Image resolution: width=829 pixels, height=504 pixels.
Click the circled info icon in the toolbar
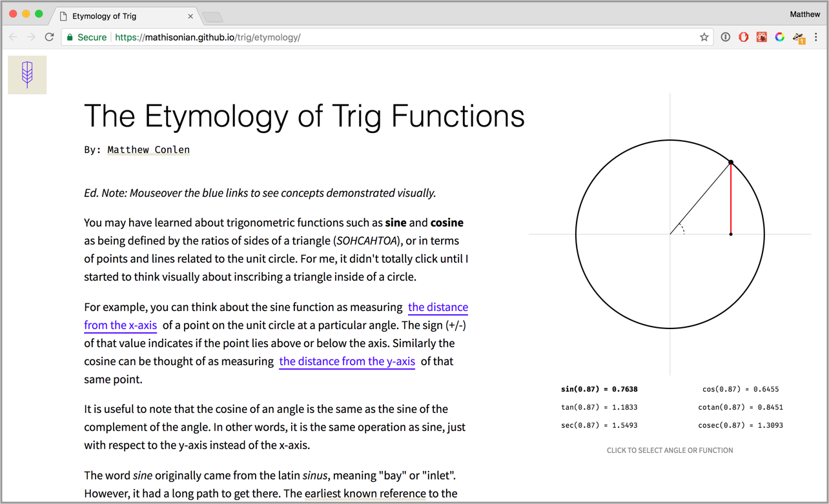(x=725, y=37)
